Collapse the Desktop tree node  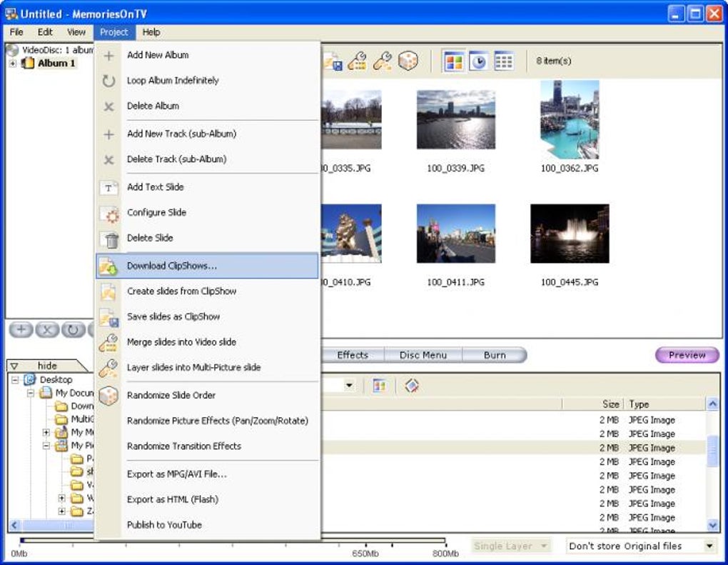coord(15,380)
